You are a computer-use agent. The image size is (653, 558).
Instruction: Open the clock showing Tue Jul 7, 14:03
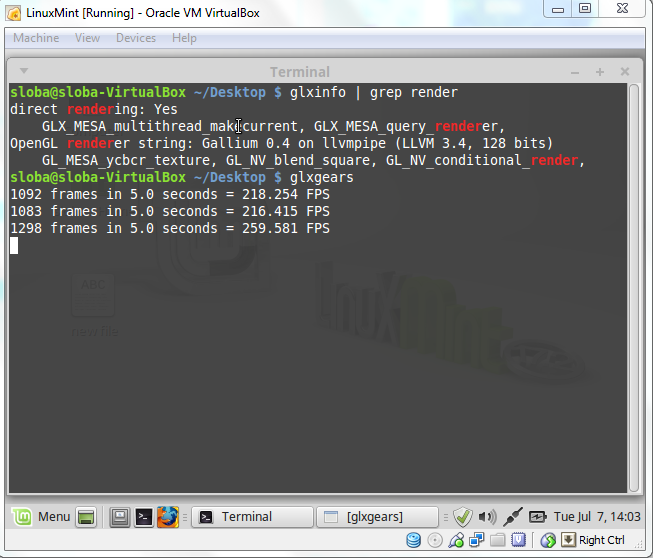[597, 517]
